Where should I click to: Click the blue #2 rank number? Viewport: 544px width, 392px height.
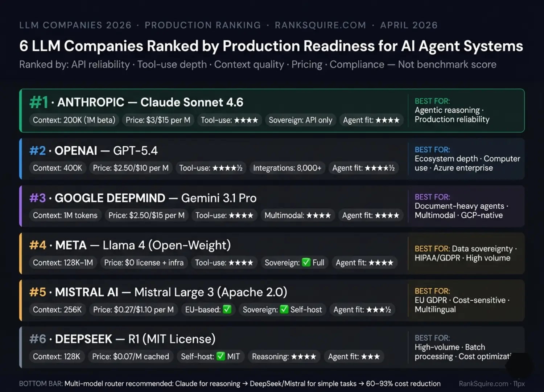[38, 151]
